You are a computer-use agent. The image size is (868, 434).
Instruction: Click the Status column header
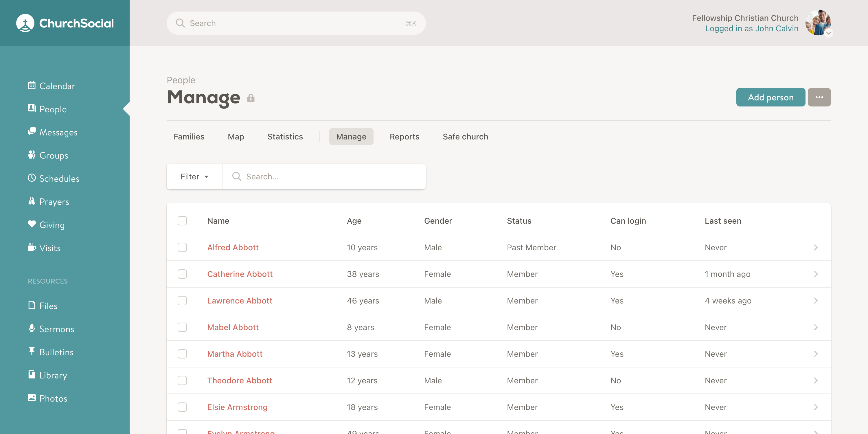click(x=519, y=221)
